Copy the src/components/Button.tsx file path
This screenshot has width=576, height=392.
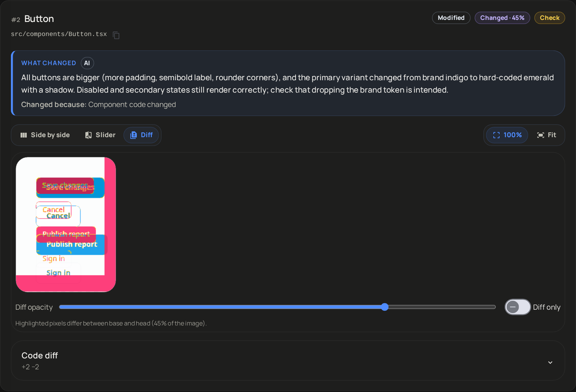point(116,35)
